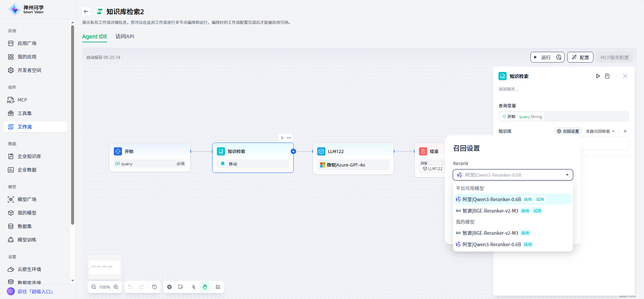Click the zoom in magnifier icon
The height and width of the screenshot is (299, 644).
116,287
